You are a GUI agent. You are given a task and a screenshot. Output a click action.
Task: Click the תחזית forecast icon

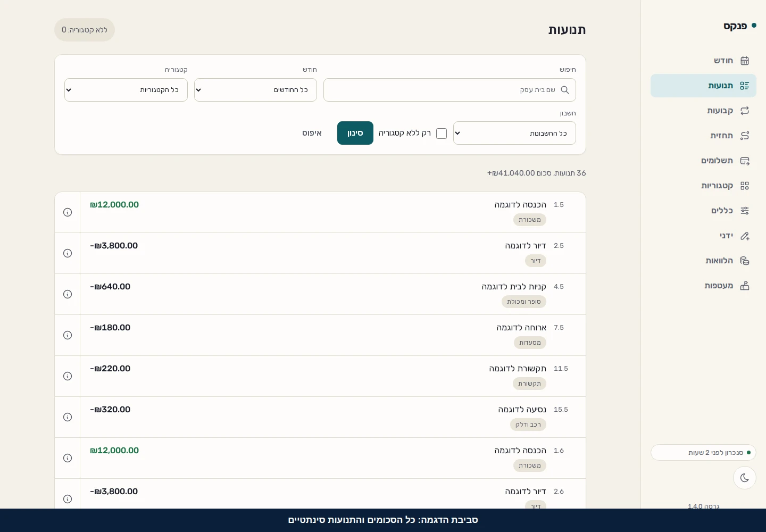[745, 136]
